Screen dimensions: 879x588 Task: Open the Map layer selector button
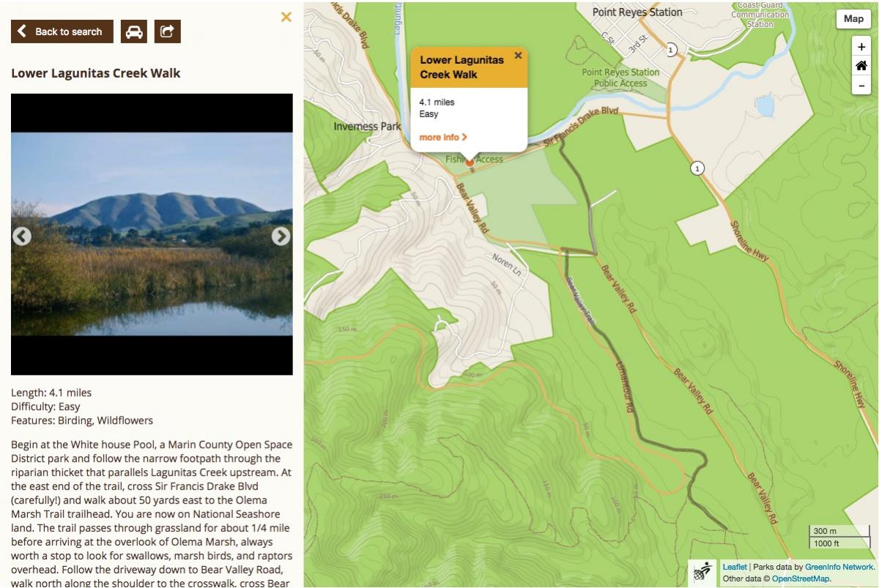coord(853,19)
